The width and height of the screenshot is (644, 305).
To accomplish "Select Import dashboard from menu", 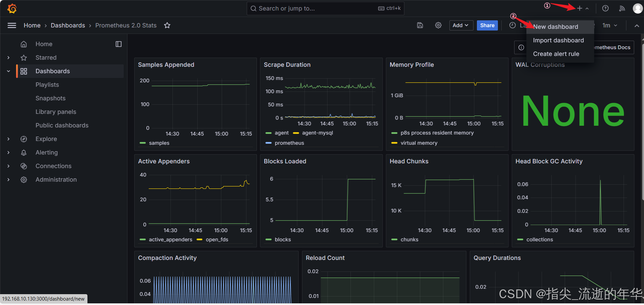I will [x=560, y=40].
